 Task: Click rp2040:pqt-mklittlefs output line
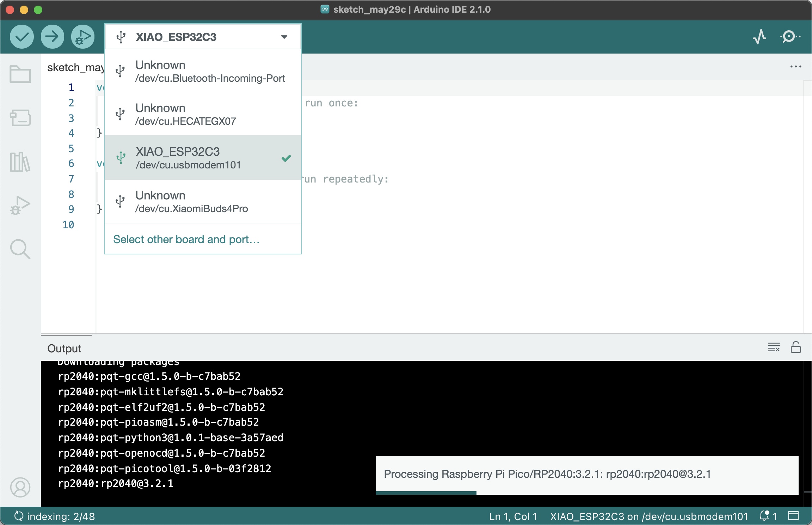[171, 392]
